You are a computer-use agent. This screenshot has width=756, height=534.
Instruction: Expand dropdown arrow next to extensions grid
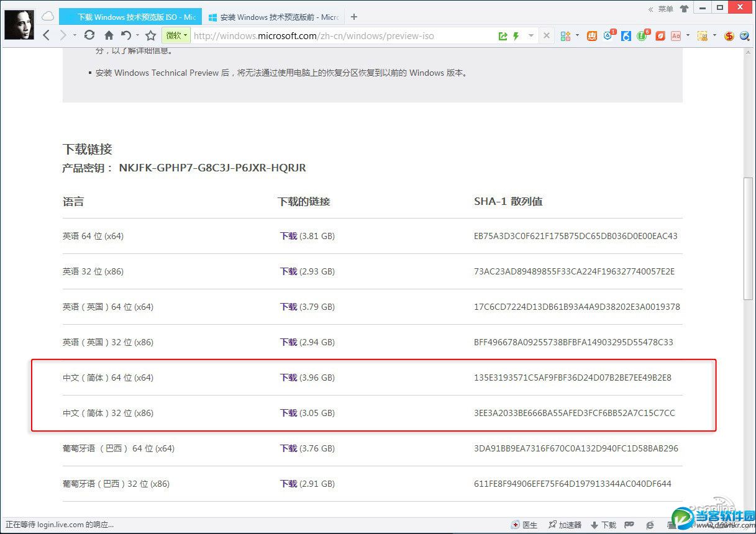(577, 36)
